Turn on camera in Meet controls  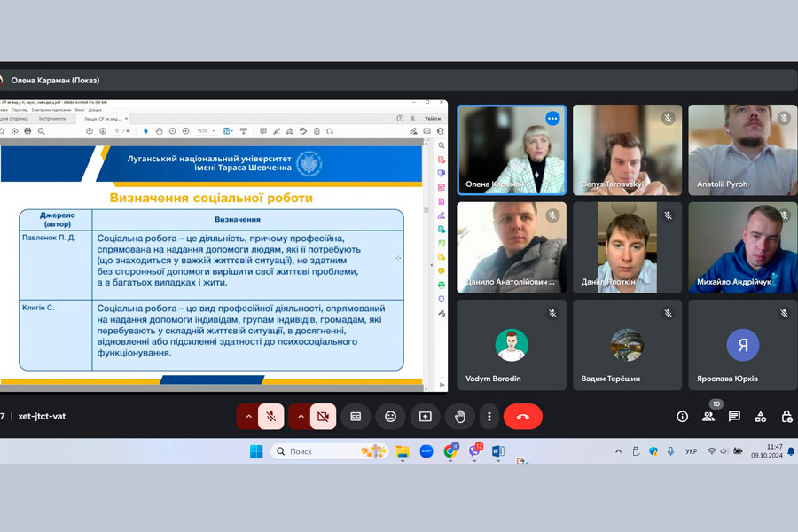[x=323, y=417]
